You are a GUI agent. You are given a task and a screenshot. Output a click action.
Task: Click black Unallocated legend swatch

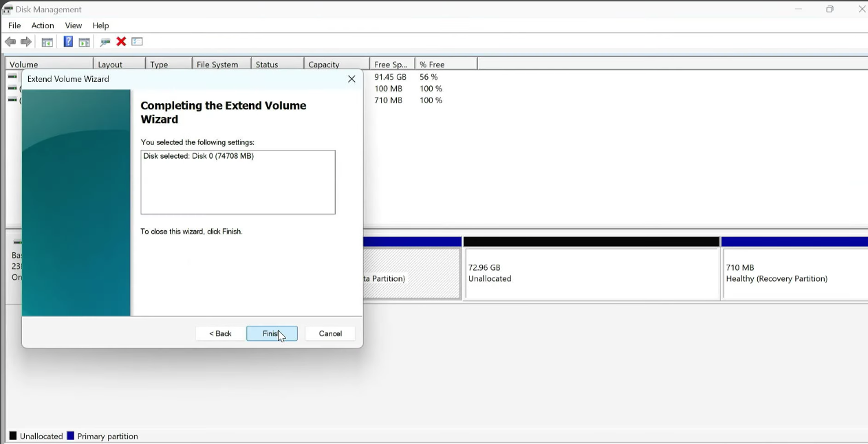[x=12, y=436]
